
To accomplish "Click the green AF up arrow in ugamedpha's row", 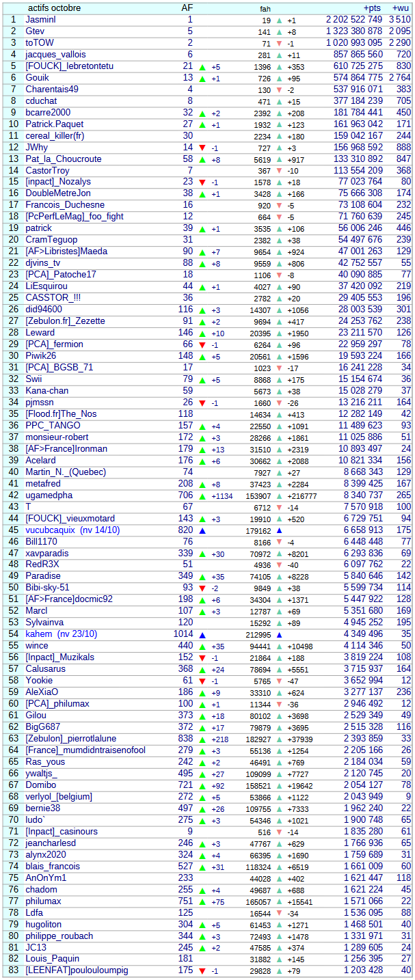I will (202, 495).
